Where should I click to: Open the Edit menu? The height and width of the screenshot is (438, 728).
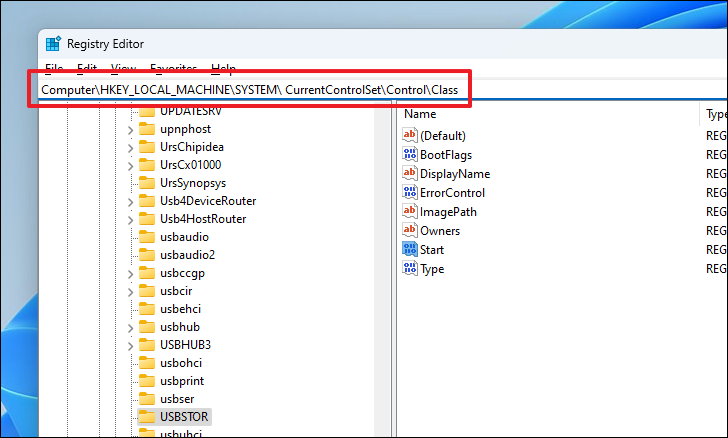pyautogui.click(x=87, y=68)
